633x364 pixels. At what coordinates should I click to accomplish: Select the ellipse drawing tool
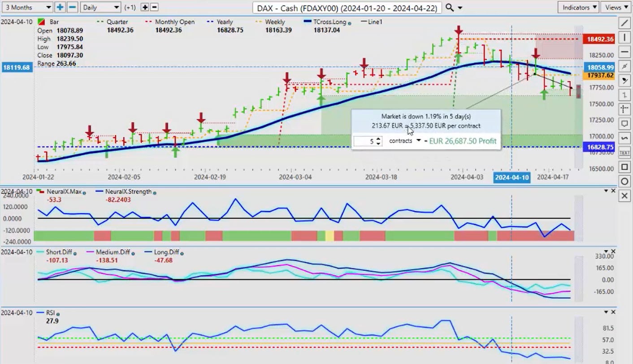[624, 182]
